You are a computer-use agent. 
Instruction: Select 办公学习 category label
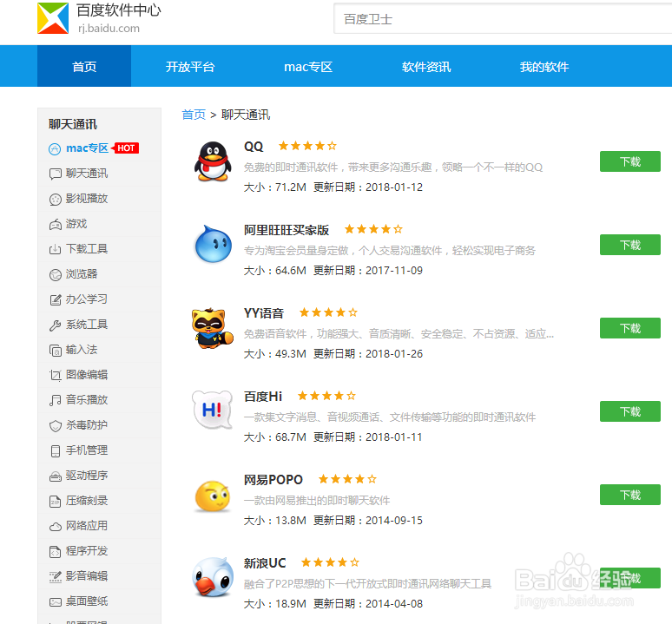click(x=87, y=299)
